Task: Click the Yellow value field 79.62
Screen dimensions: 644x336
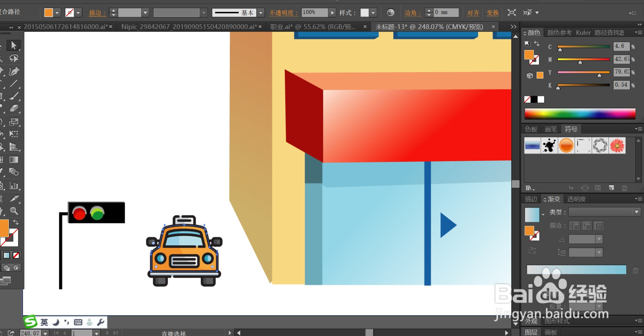Action: click(x=621, y=72)
